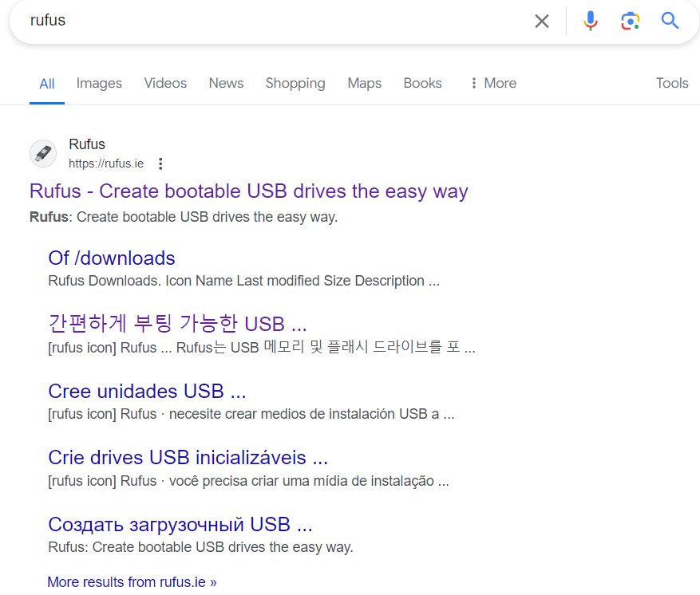Open the Tools filter options
Screen dimensions: 700x595
672,83
